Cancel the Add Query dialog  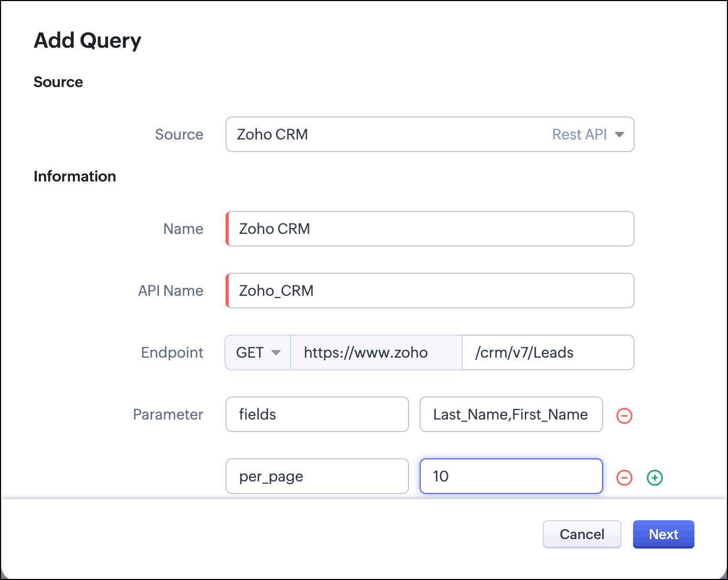click(x=582, y=534)
